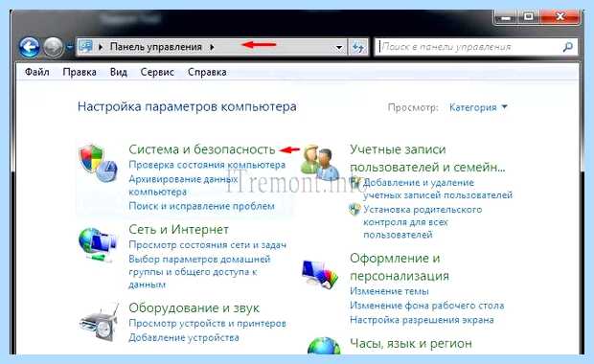
Task: Open Оборудование и звук category
Action: (x=194, y=307)
